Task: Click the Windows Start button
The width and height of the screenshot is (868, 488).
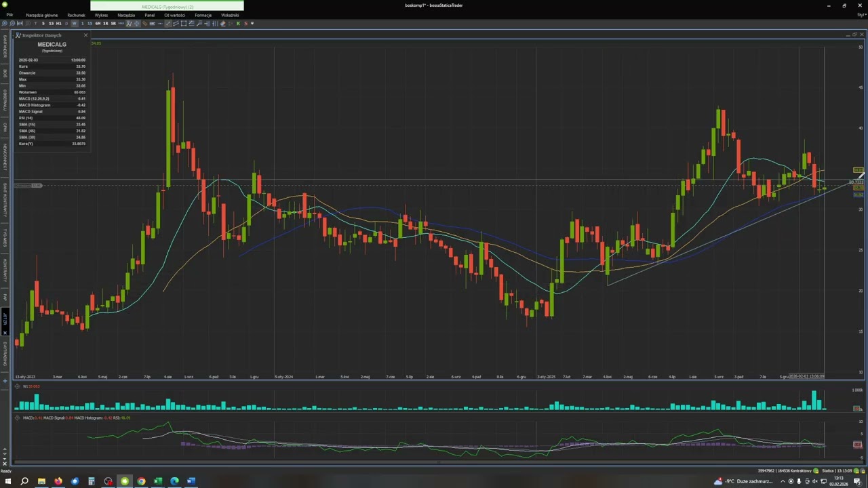Action: pos(7,481)
